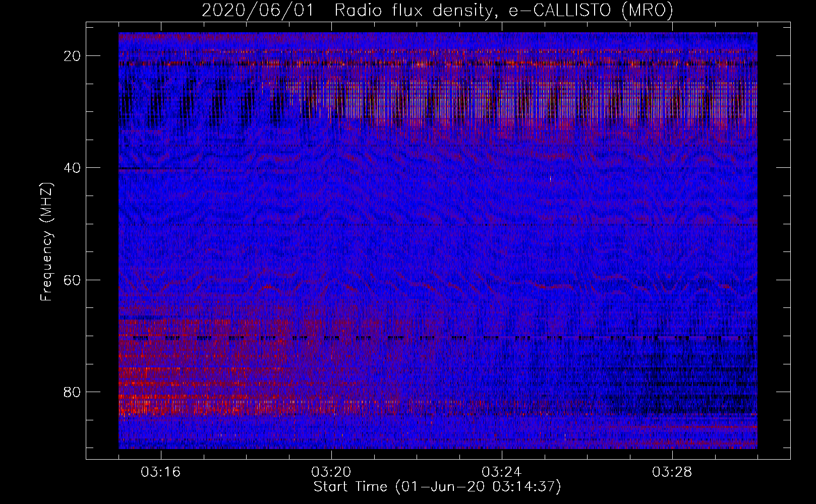This screenshot has height=504, width=816.
Task: Click the 03:28 time tick label
Action: click(672, 472)
